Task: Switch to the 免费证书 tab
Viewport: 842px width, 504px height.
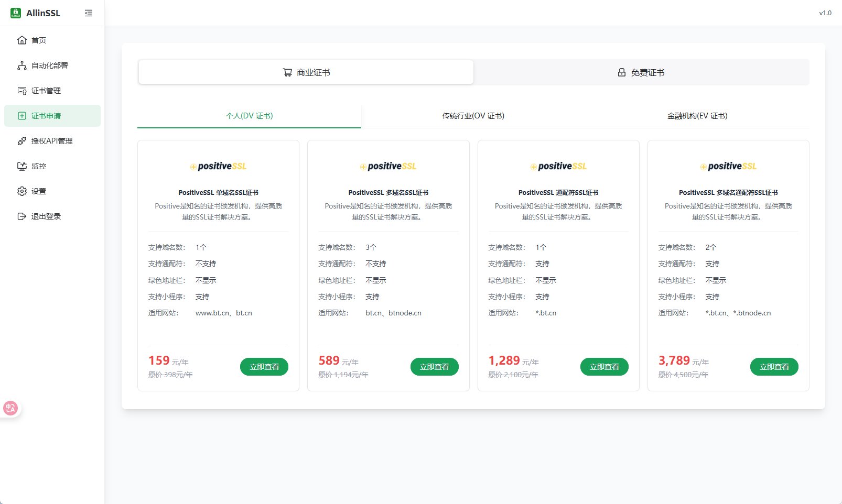Action: tap(641, 72)
